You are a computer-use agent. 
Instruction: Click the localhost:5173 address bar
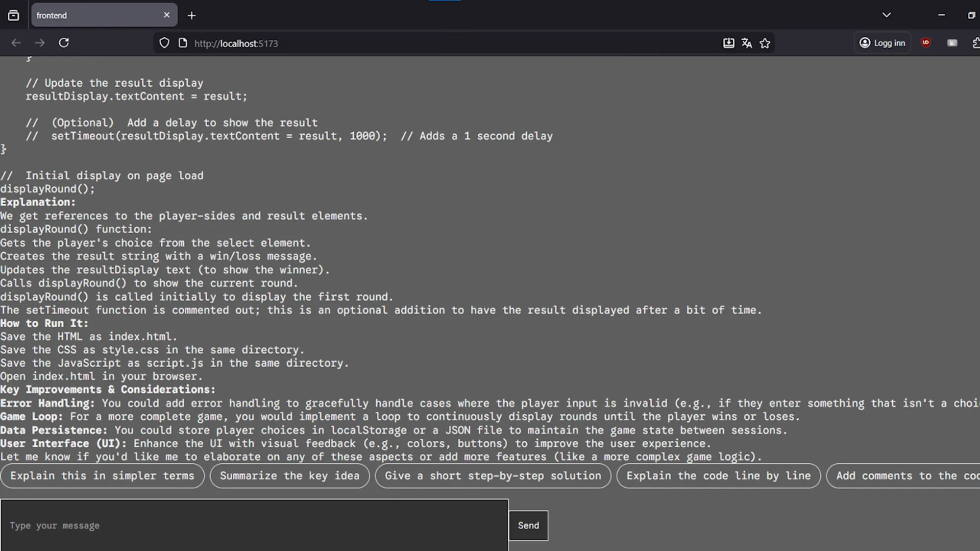click(x=441, y=43)
